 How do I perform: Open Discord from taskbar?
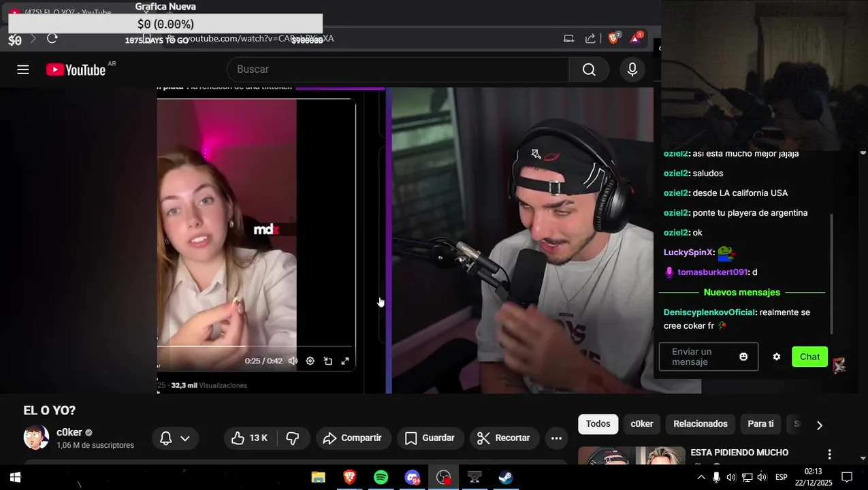click(x=413, y=478)
